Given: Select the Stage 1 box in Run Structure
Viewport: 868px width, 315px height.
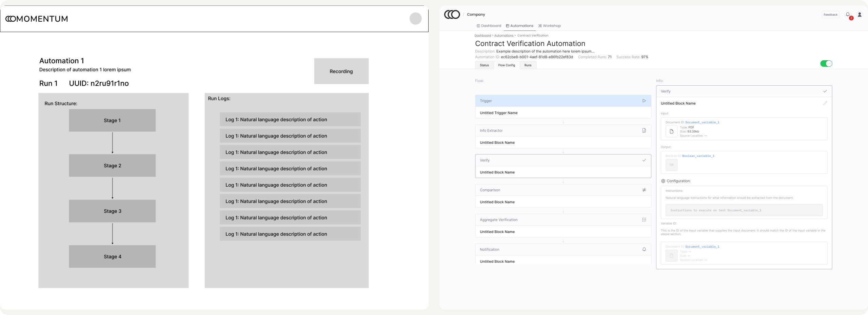Looking at the screenshot, I should point(112,120).
